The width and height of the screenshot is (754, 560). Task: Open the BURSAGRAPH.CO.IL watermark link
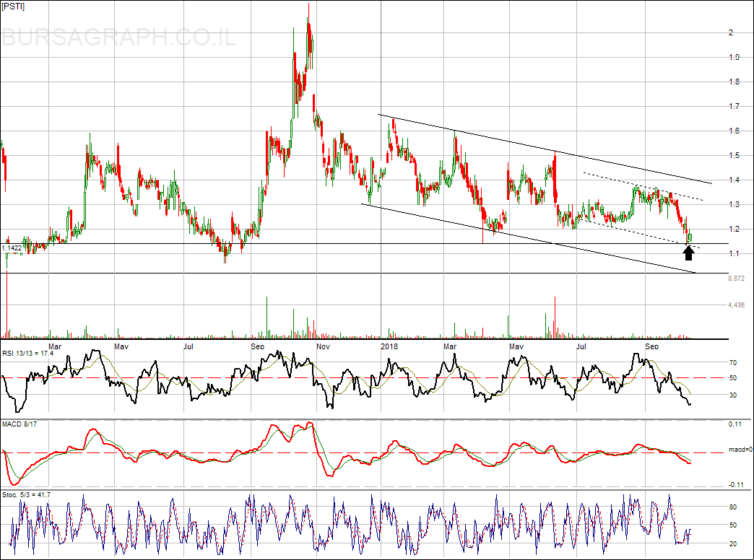pyautogui.click(x=119, y=38)
